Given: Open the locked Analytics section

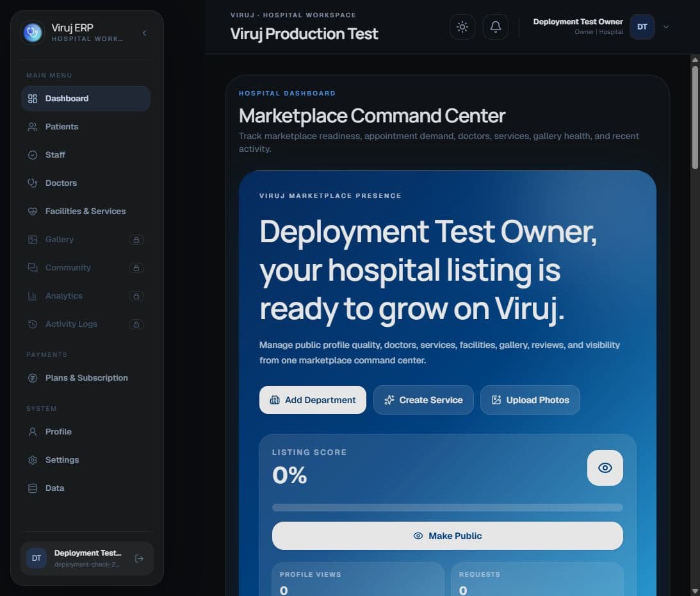Looking at the screenshot, I should (x=86, y=296).
